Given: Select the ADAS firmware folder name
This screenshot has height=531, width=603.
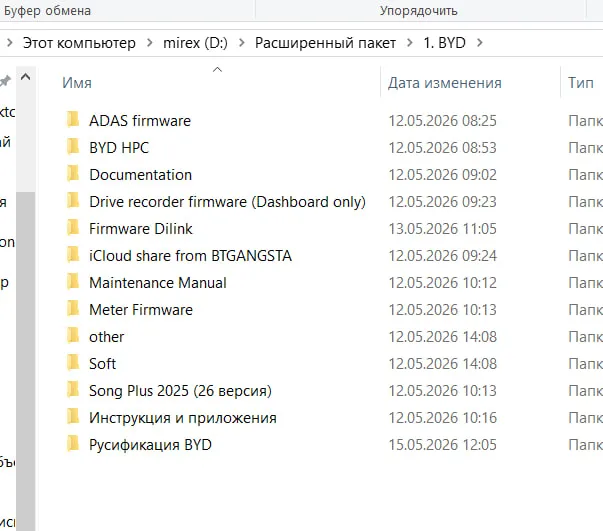Looking at the screenshot, I should point(140,121).
